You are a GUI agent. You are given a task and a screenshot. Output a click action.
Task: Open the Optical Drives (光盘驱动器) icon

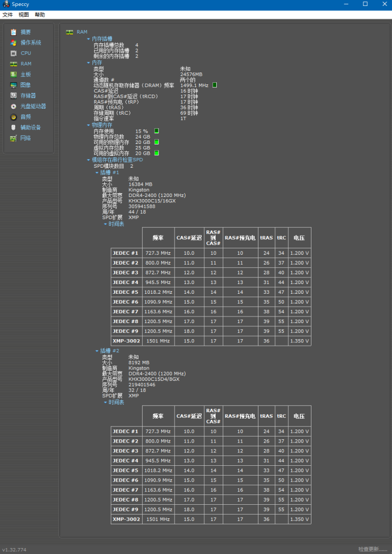(x=14, y=106)
